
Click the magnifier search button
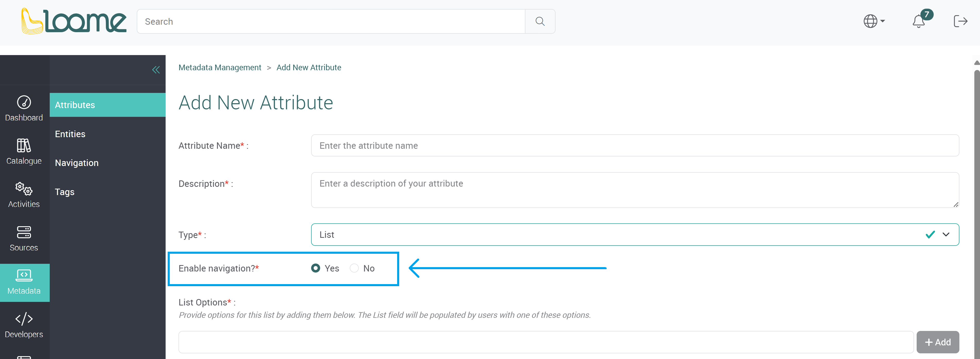coord(540,22)
